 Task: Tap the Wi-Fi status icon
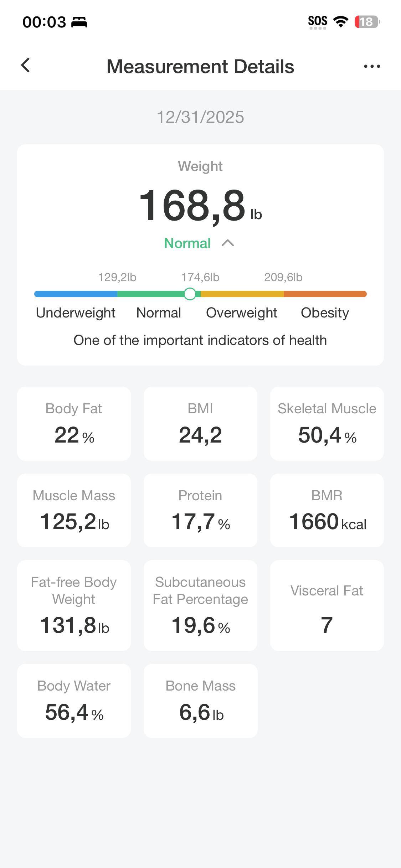[x=340, y=22]
